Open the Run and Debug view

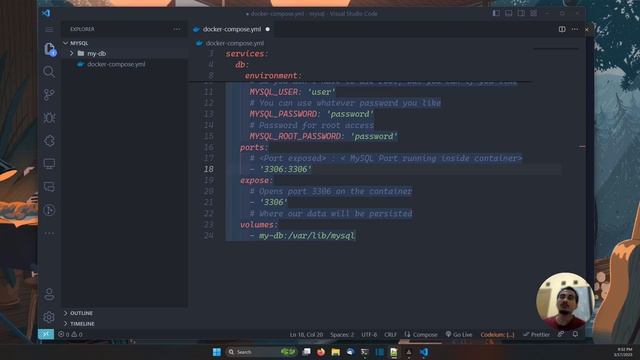[x=49, y=118]
